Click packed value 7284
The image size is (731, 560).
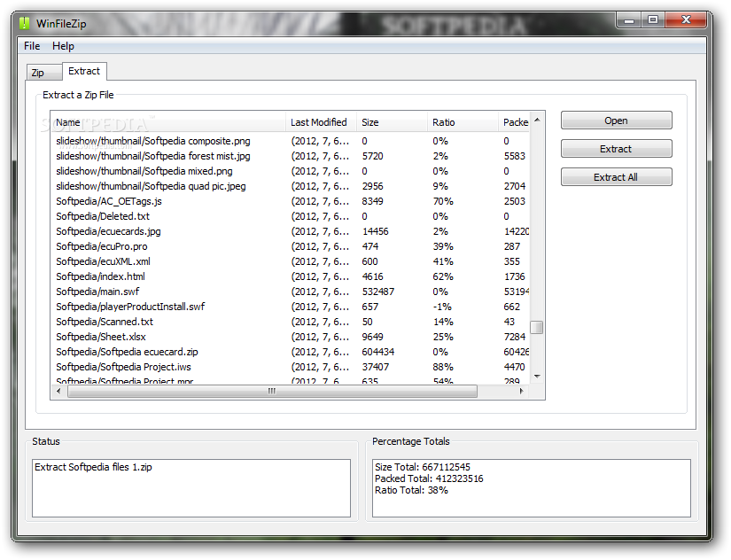pyautogui.click(x=515, y=337)
